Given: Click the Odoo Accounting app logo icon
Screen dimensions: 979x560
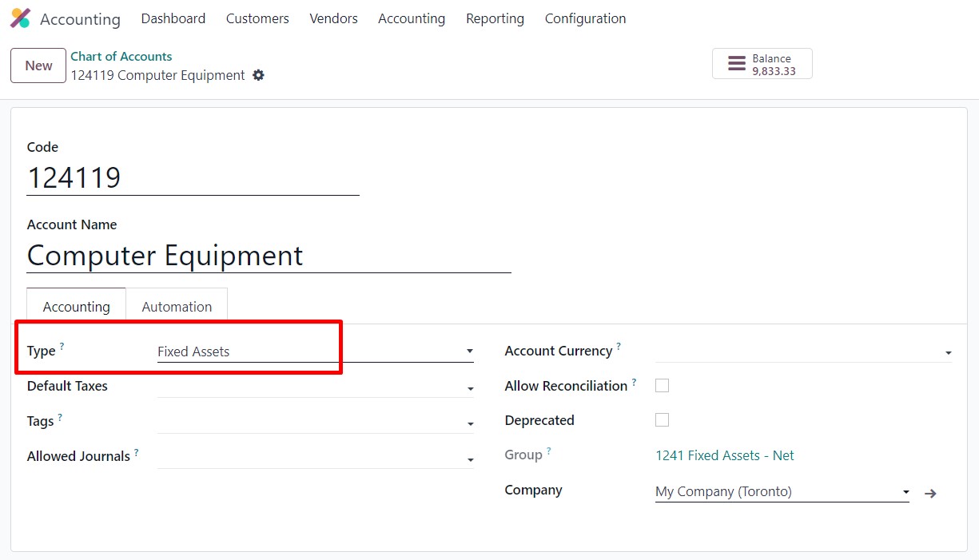Looking at the screenshot, I should 20,18.
